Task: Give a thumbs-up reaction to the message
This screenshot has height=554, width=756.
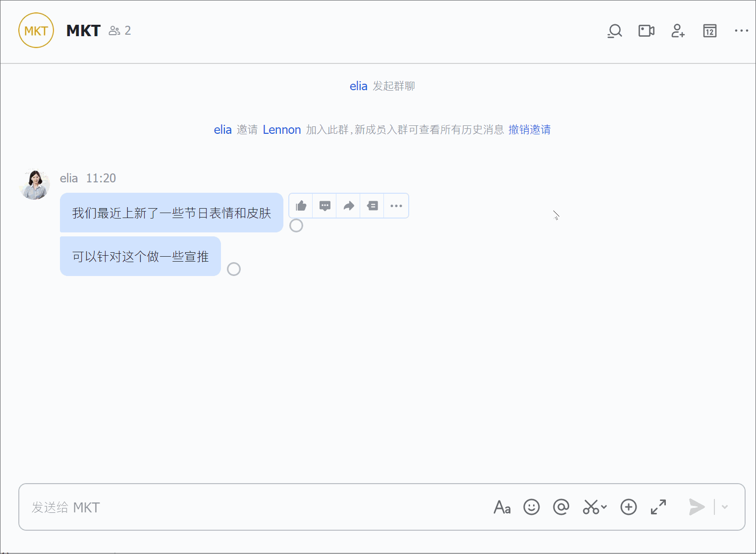Action: point(301,206)
